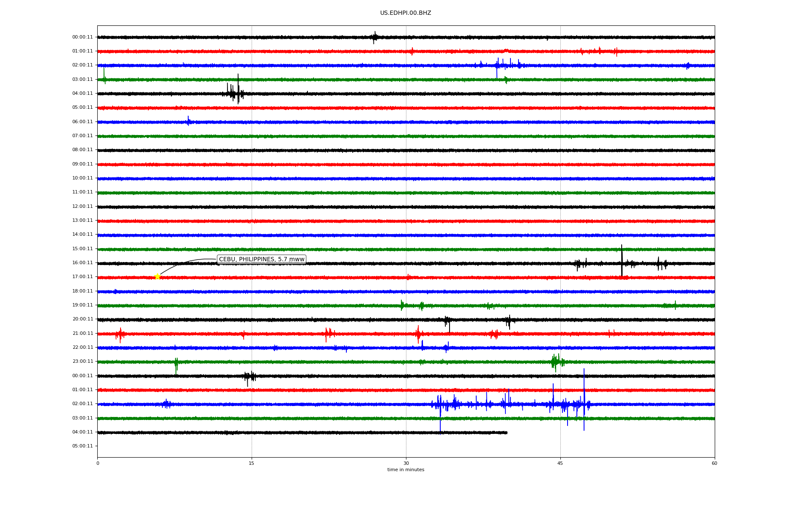
Task: Click the first 00:00:11 label at top
Action: tap(82, 37)
